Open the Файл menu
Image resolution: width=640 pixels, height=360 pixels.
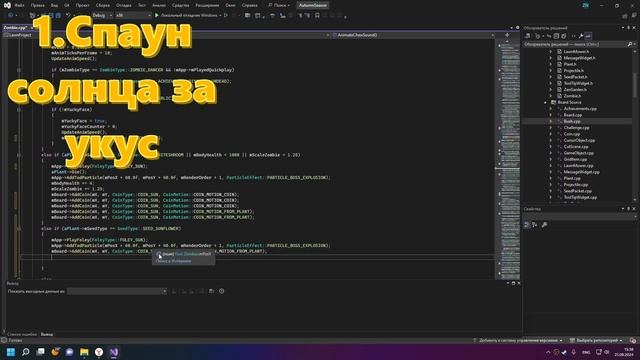tap(19, 5)
